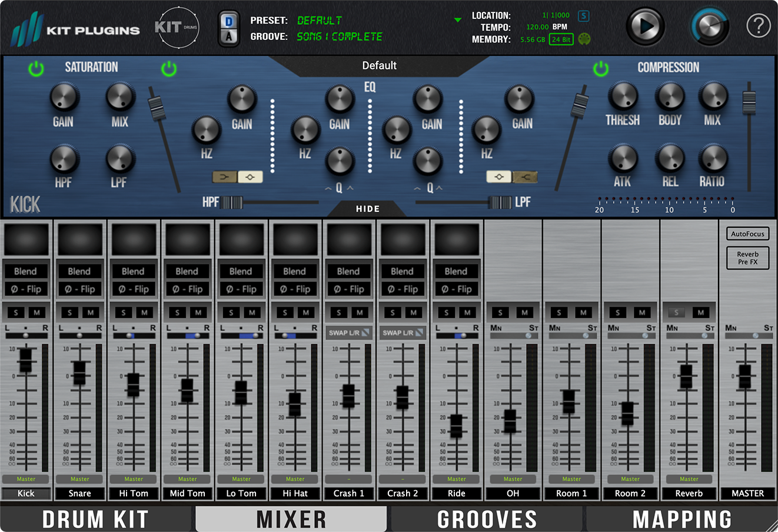778x532 pixels.
Task: Switch to the Drum Kit tab
Action: [95, 519]
